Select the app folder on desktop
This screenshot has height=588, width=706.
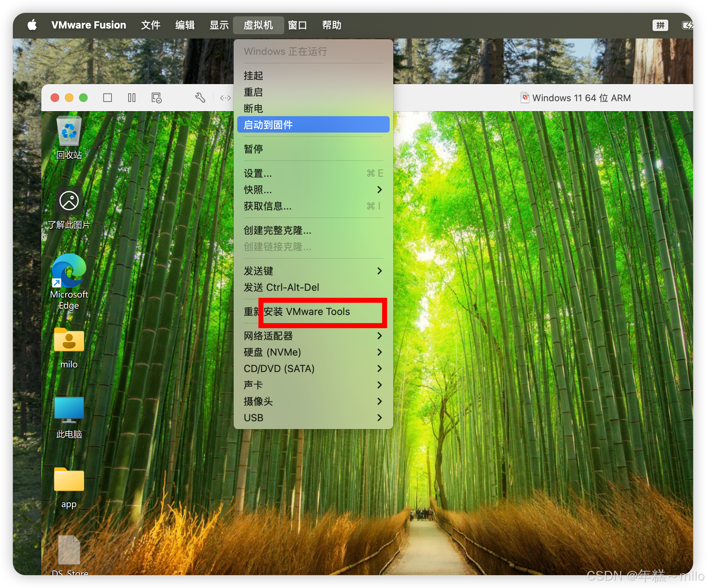pos(69,480)
